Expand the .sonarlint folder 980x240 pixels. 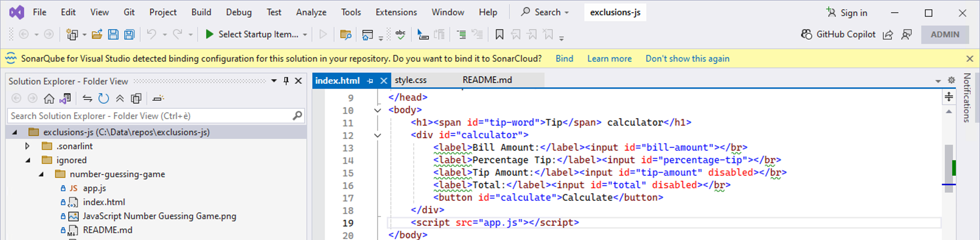27,146
